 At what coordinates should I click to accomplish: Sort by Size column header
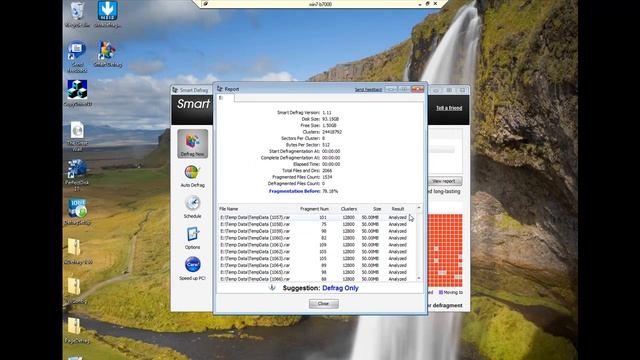376,209
